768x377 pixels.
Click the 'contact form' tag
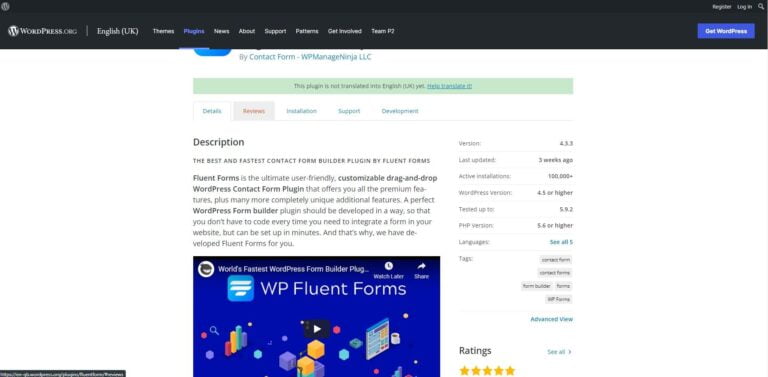(x=556, y=259)
